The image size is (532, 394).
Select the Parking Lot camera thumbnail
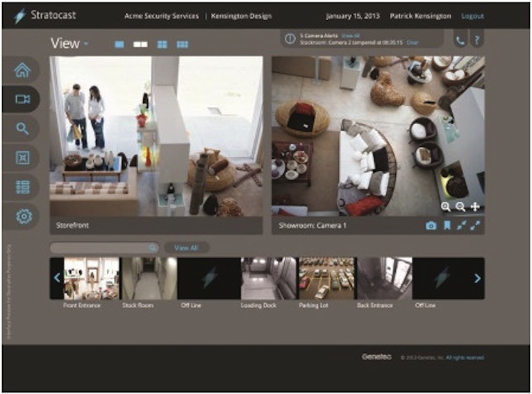pos(326,279)
